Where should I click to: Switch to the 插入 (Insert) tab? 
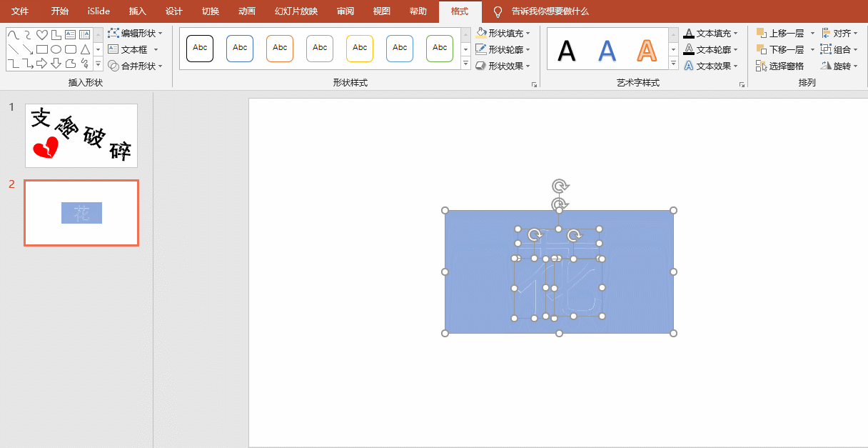click(138, 11)
